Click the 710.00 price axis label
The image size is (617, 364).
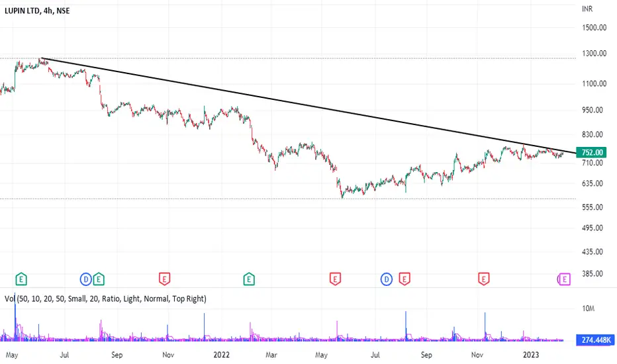click(593, 163)
